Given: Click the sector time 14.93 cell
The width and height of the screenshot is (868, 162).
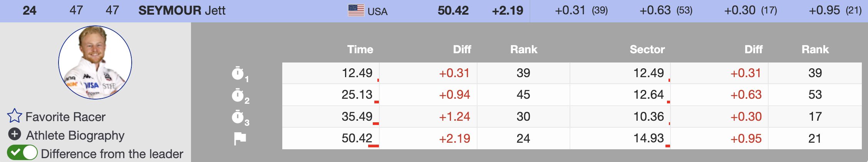Looking at the screenshot, I should click(x=648, y=138).
